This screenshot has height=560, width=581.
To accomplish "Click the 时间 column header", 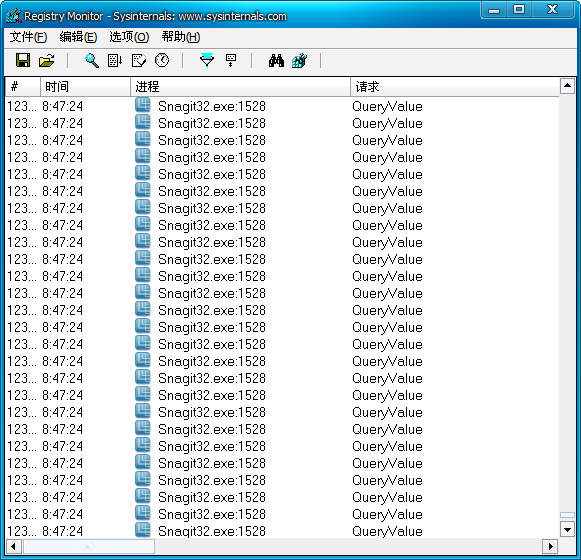I will (85, 87).
